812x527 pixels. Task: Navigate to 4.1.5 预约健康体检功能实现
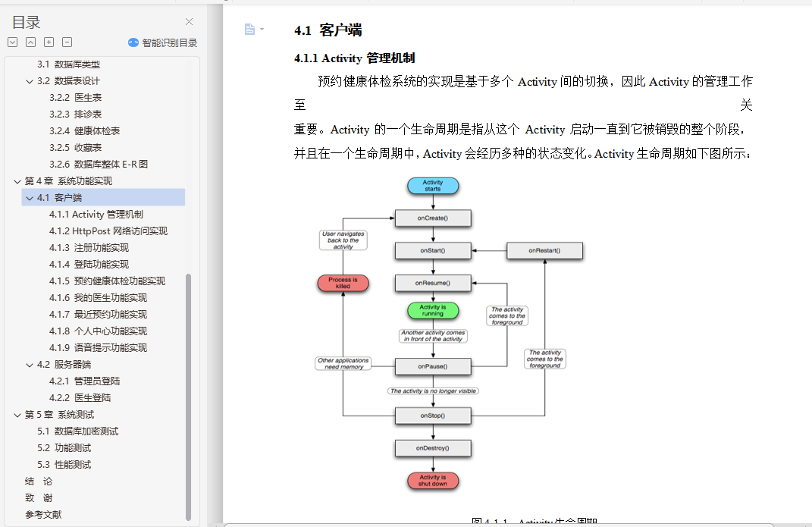[x=107, y=281]
